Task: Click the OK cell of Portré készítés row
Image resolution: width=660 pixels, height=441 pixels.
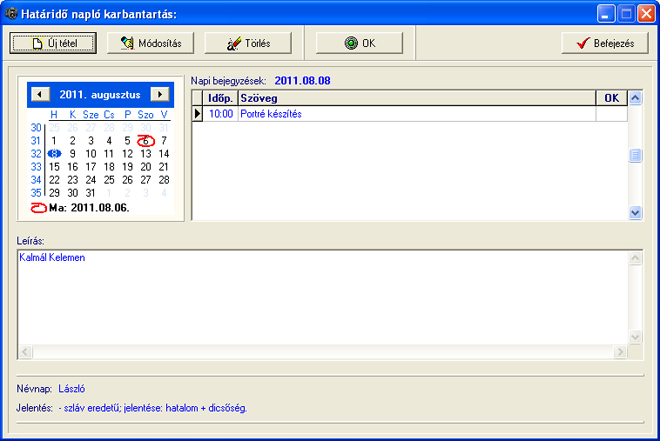Action: click(612, 114)
